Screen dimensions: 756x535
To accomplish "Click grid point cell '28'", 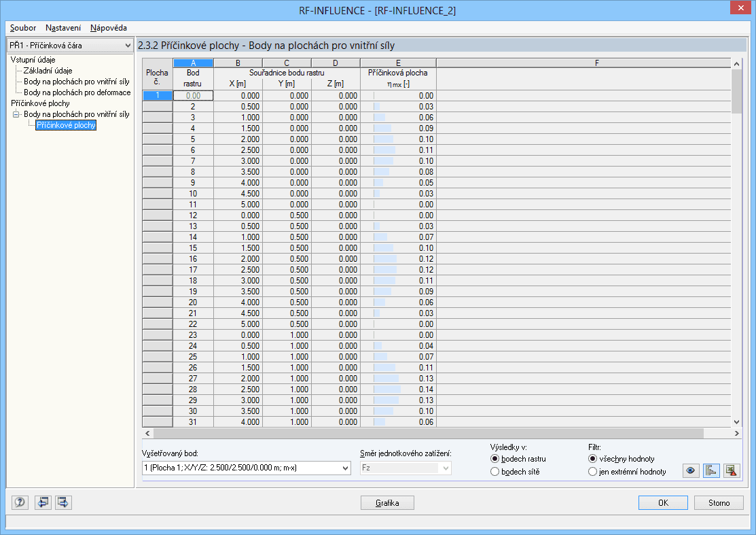I will tap(193, 390).
